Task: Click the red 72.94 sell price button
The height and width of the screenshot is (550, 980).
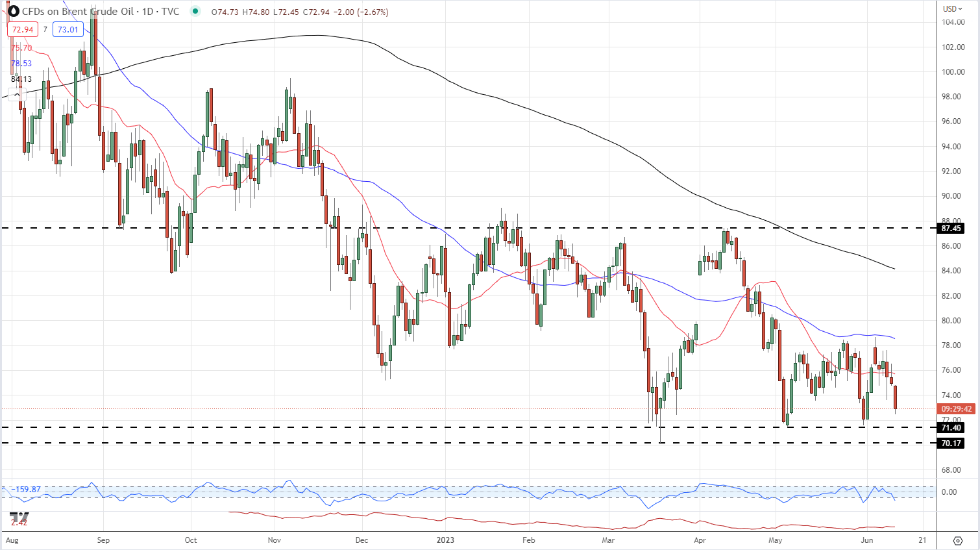Action: [23, 29]
